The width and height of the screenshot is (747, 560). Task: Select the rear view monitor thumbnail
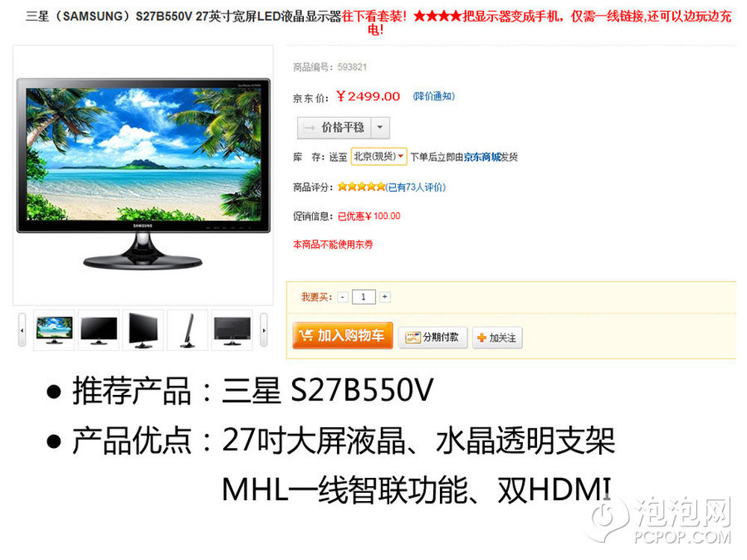232,330
